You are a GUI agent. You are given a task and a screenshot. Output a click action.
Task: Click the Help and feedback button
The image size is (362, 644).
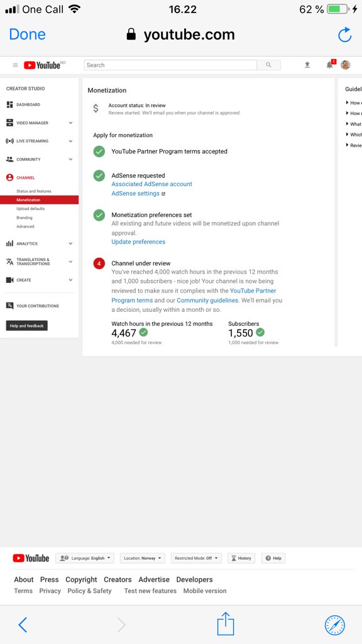tap(26, 326)
